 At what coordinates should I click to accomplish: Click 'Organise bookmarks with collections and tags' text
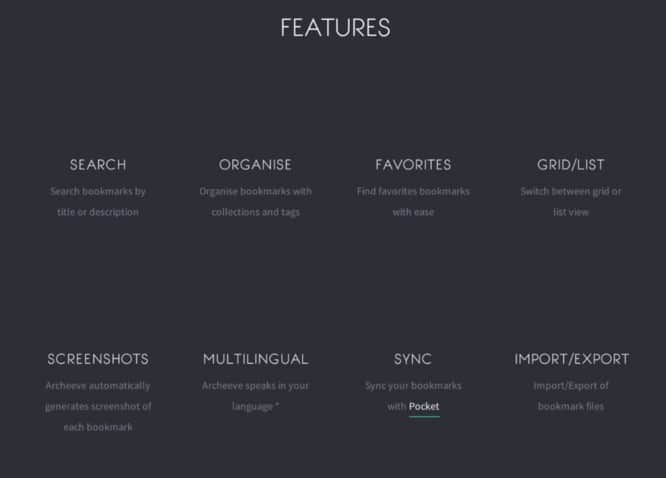(x=255, y=202)
